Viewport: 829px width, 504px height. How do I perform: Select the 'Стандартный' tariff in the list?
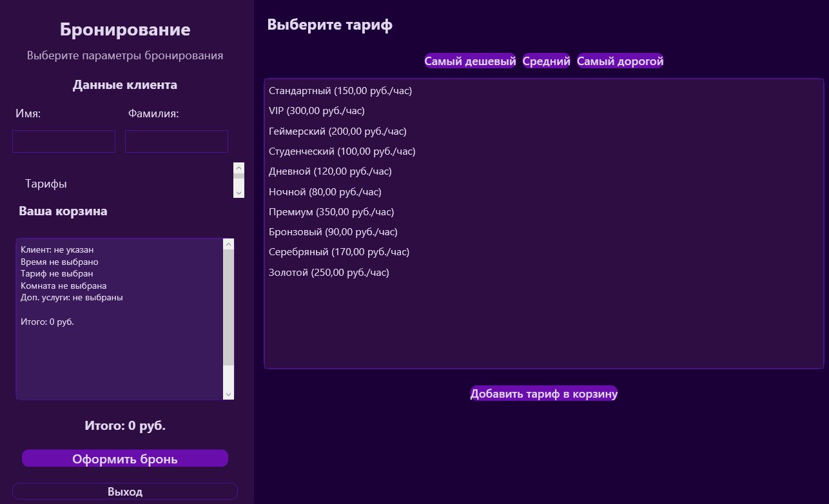[x=341, y=90]
